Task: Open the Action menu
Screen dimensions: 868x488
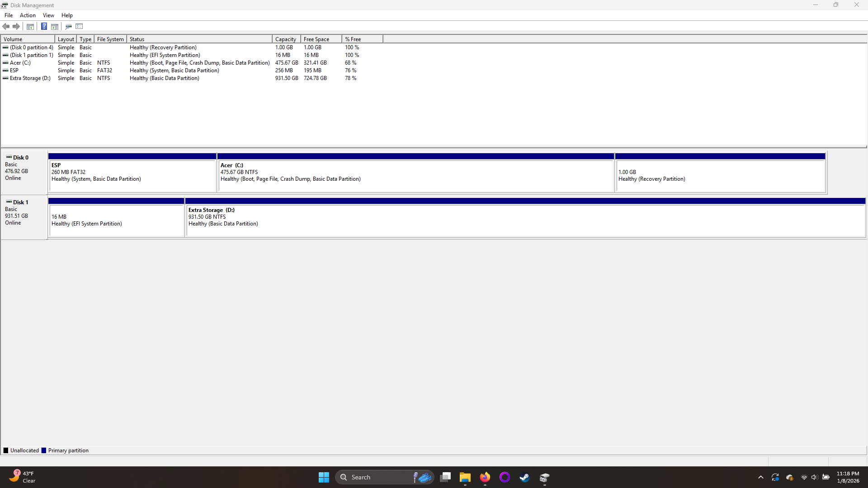Action: pos(28,15)
